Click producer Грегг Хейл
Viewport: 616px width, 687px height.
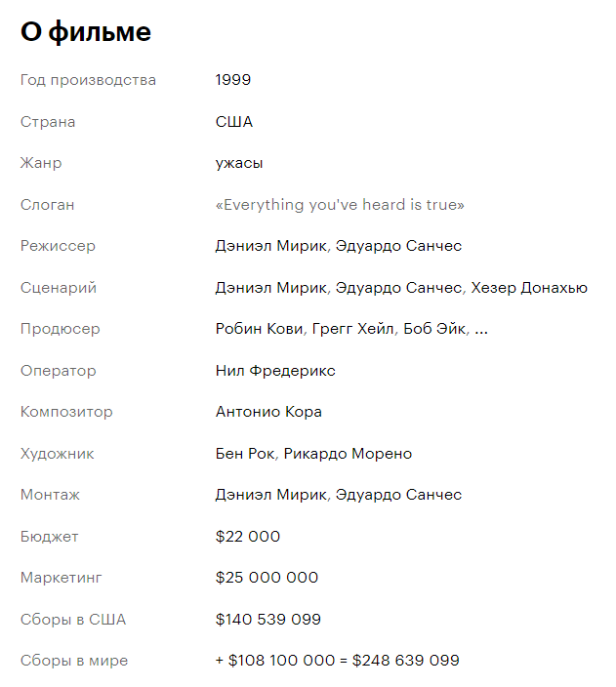(x=353, y=329)
